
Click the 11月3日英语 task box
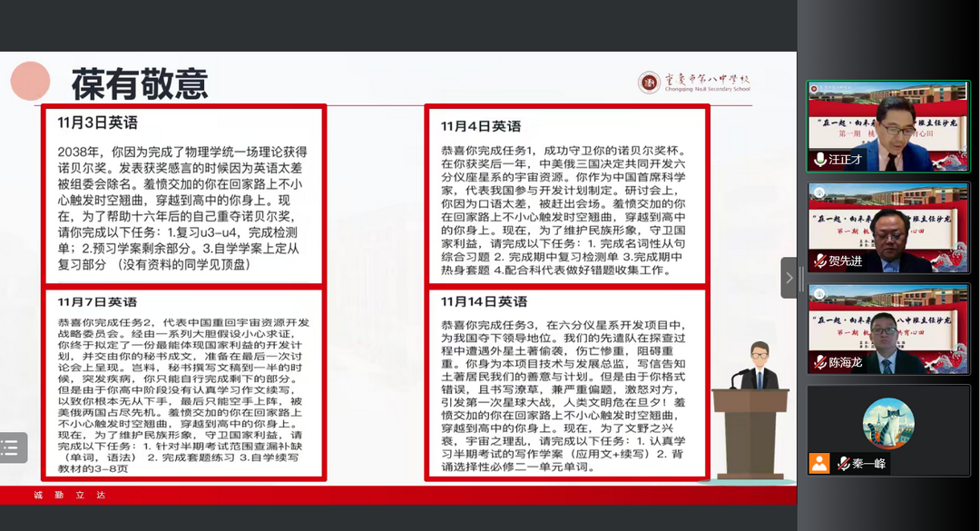tap(181, 194)
